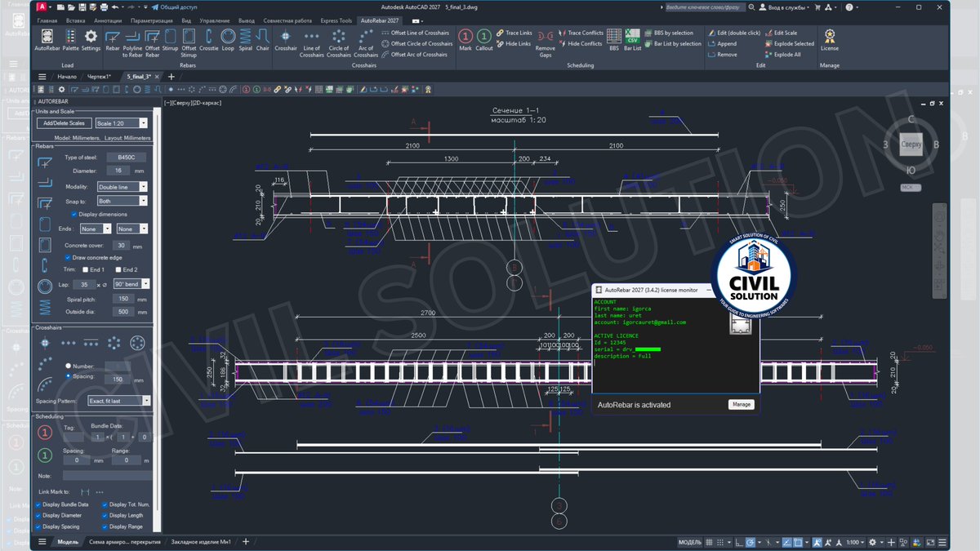Select the Spacing radio button

click(69, 376)
